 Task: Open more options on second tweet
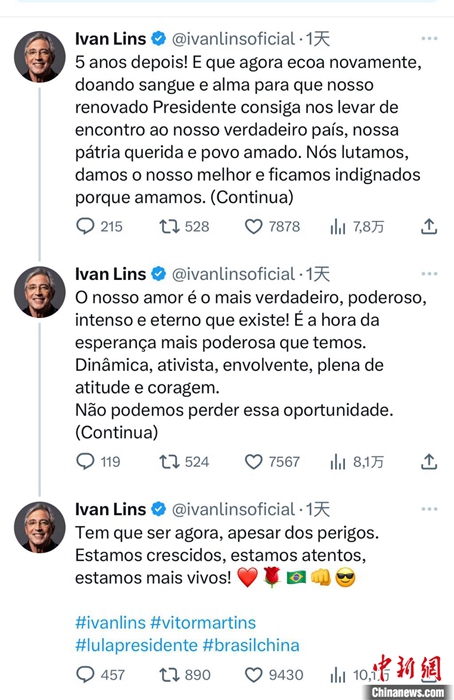tap(429, 274)
